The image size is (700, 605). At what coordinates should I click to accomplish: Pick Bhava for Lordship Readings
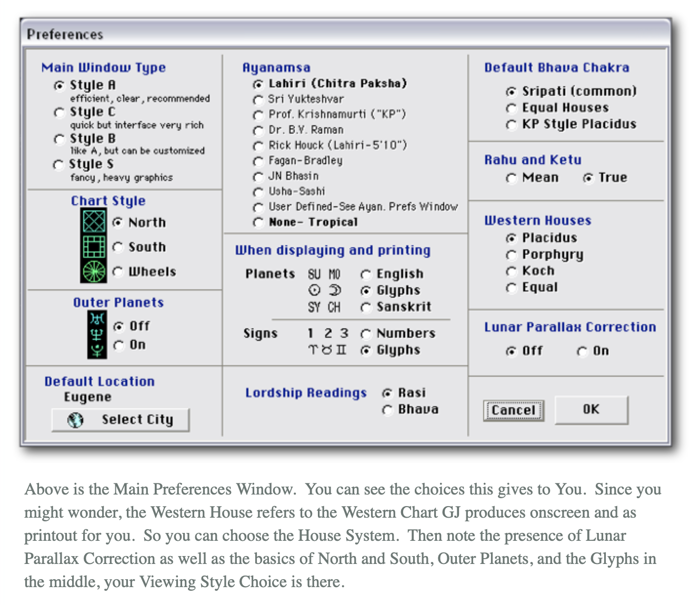click(388, 410)
